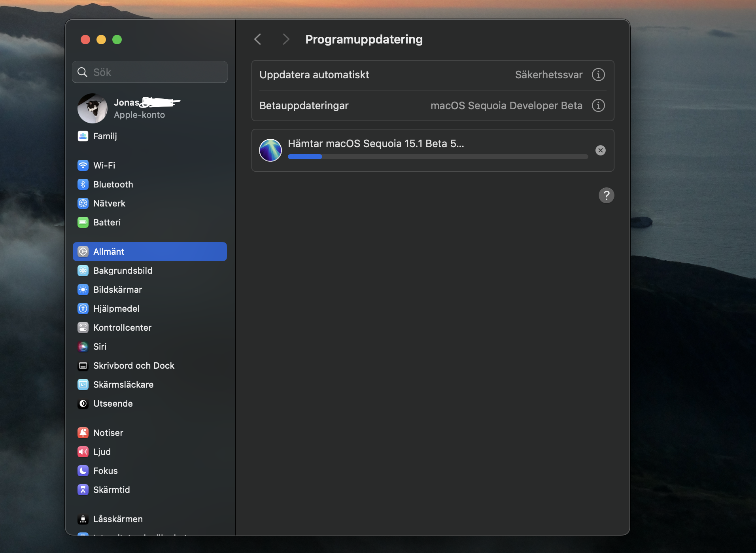The image size is (756, 553).
Task: Go back with the left chevron
Action: [x=258, y=39]
